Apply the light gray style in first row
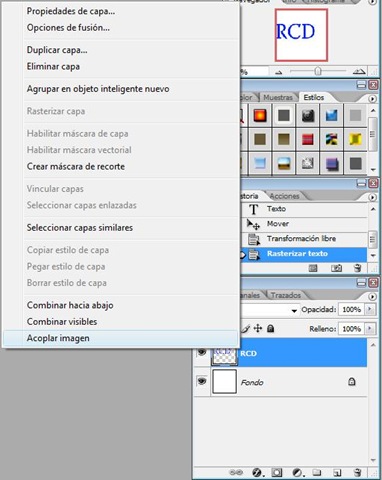Screen dimensions: 382x480 pos(355,116)
